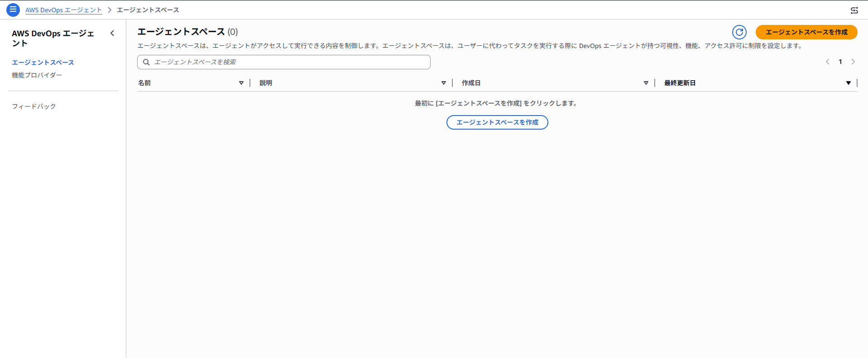The image size is (868, 358).
Task: Open the hamburger navigation menu icon
Action: [13, 10]
